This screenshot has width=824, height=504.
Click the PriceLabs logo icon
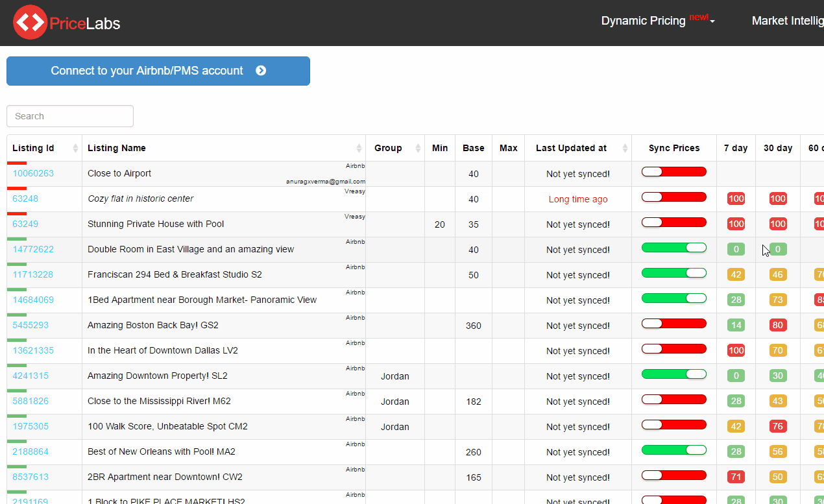pos(30,22)
